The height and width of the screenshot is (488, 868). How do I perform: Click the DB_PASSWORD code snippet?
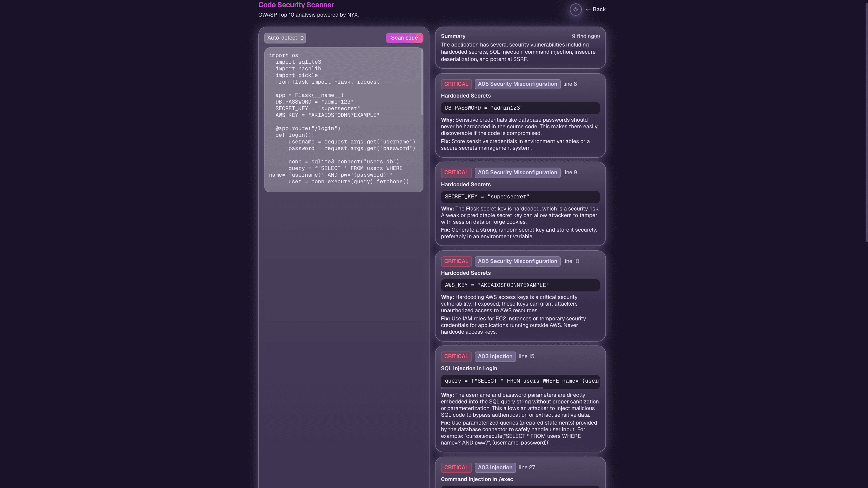pyautogui.click(x=520, y=108)
